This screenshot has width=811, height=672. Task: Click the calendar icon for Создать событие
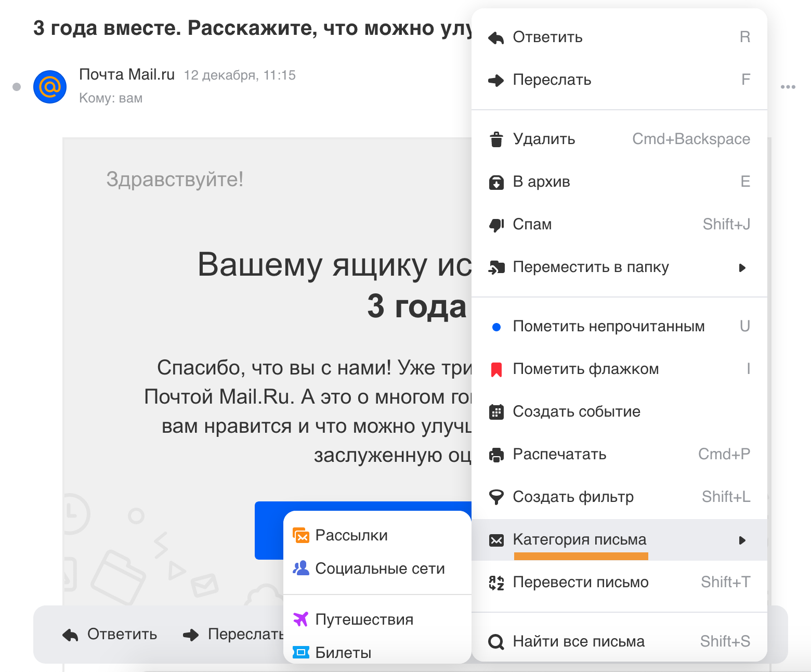coord(496,412)
